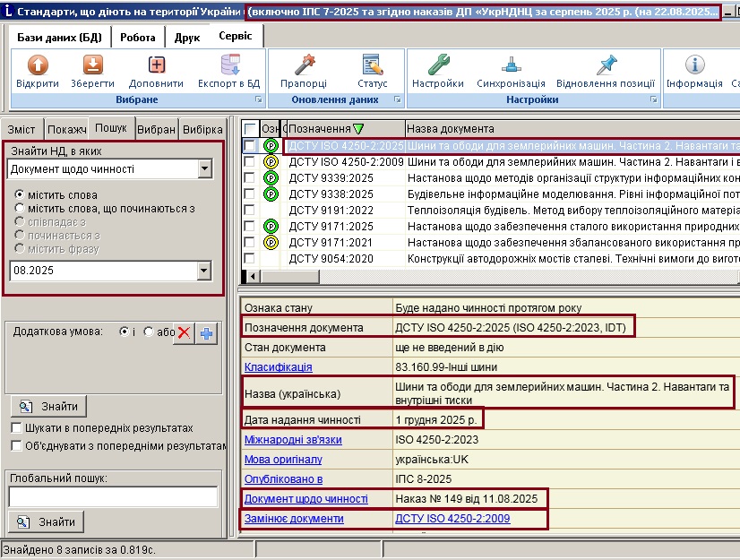740x560 pixels.
Task: Click the Відкрити toolbar icon
Action: pos(38,65)
